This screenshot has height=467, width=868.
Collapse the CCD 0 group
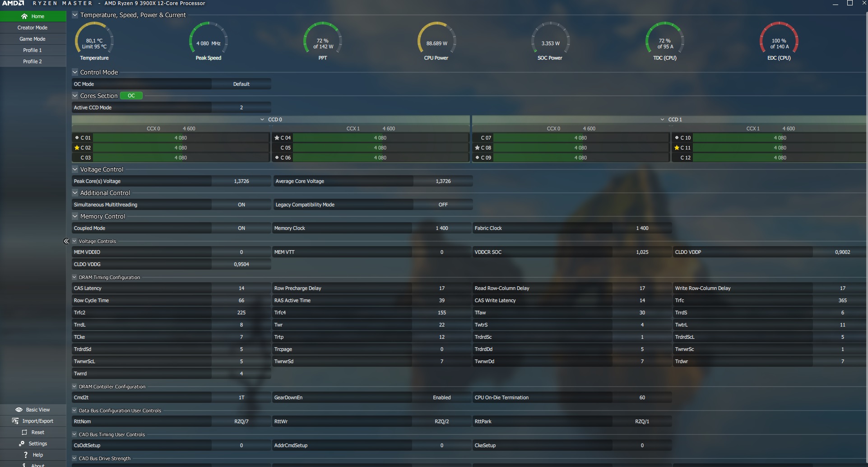pyautogui.click(x=262, y=120)
